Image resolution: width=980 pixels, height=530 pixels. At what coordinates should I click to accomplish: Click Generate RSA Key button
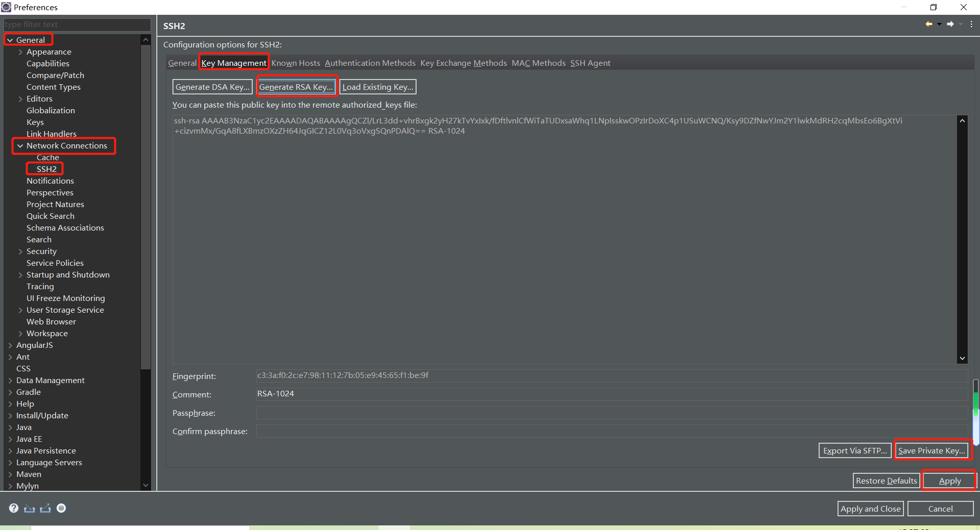[296, 87]
